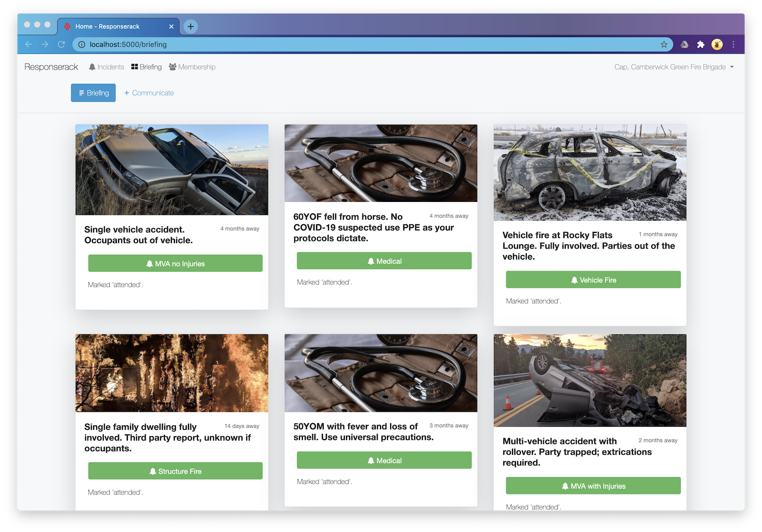762x532 pixels.
Task: Open Chrome's three-dot menu
Action: [733, 44]
